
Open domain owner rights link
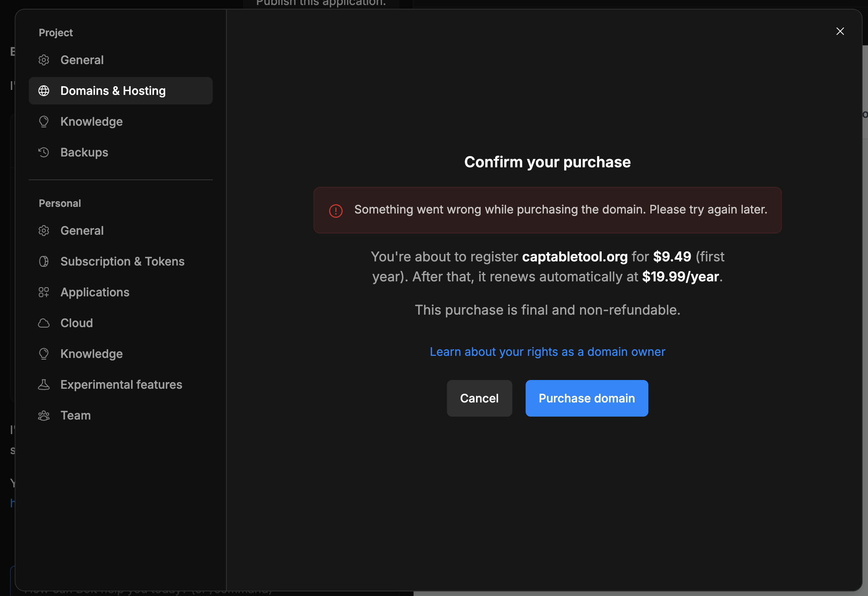(x=548, y=352)
